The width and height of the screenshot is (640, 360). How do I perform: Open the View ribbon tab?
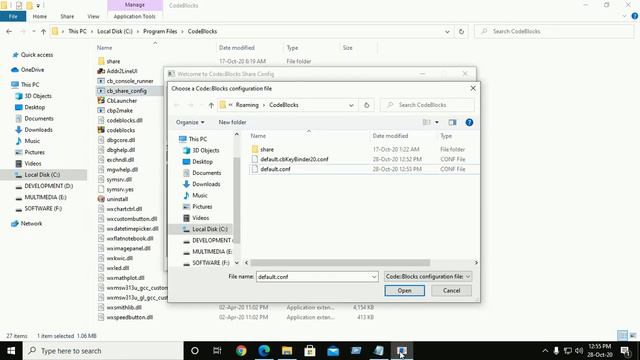(93, 16)
